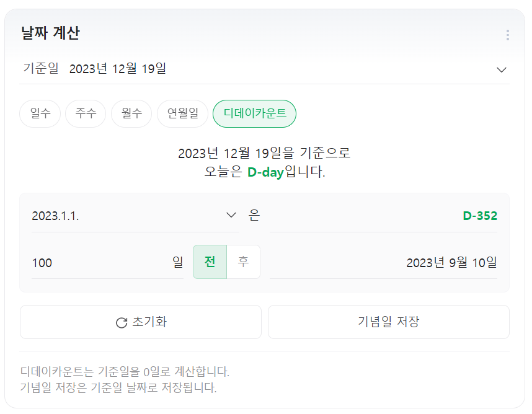This screenshot has height=414, width=532.
Task: Switch to the 연월일 tab
Action: (182, 113)
